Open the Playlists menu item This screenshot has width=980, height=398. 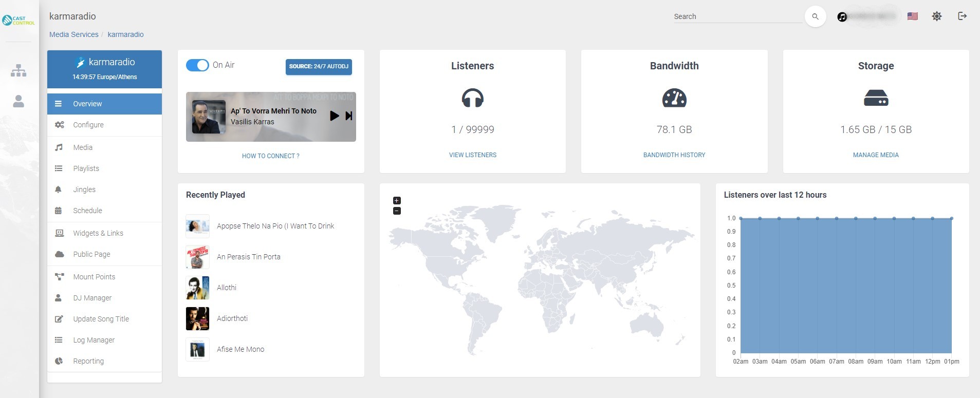(86, 168)
